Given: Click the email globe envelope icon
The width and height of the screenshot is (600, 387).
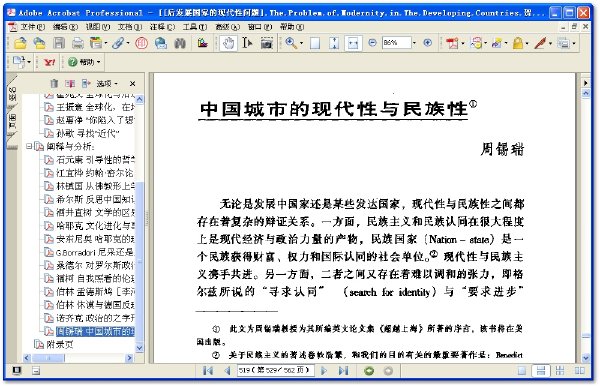Looking at the screenshot, I should pos(161,43).
